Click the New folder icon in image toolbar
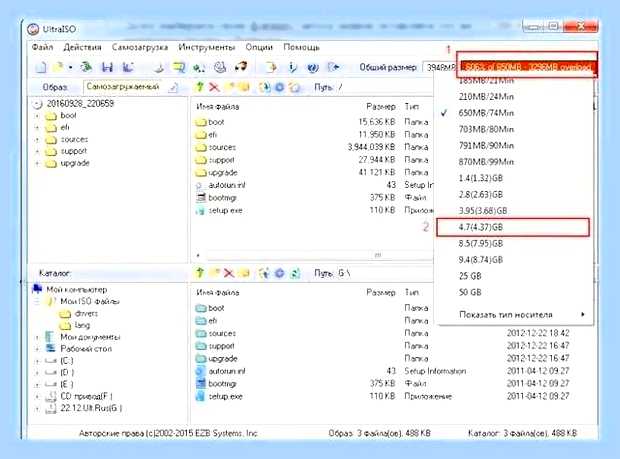Screen dimensions: 620x459 coord(229,87)
